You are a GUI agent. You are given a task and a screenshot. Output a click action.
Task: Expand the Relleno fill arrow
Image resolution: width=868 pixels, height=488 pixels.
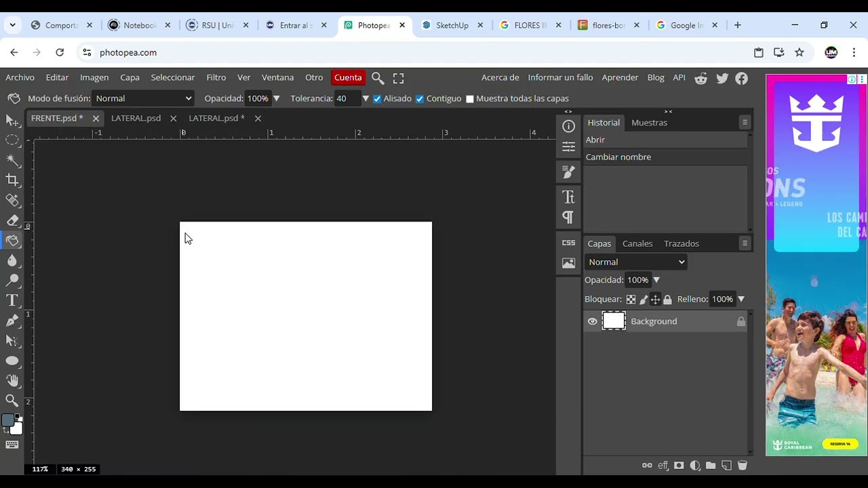click(x=741, y=299)
